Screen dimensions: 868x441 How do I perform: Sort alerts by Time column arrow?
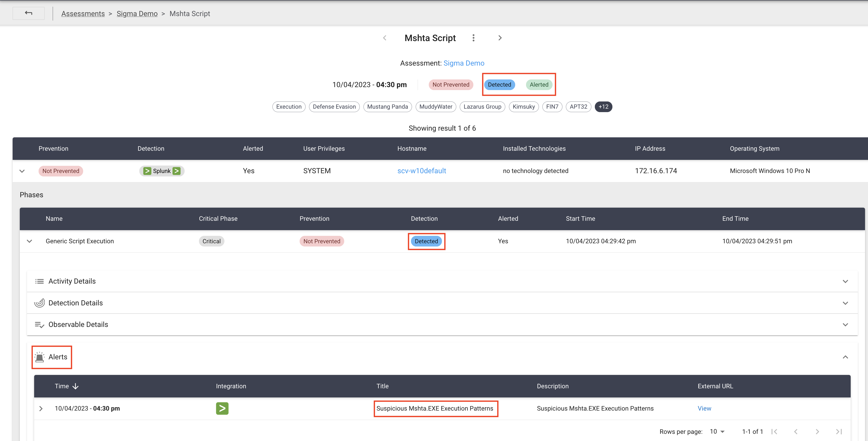(x=75, y=386)
